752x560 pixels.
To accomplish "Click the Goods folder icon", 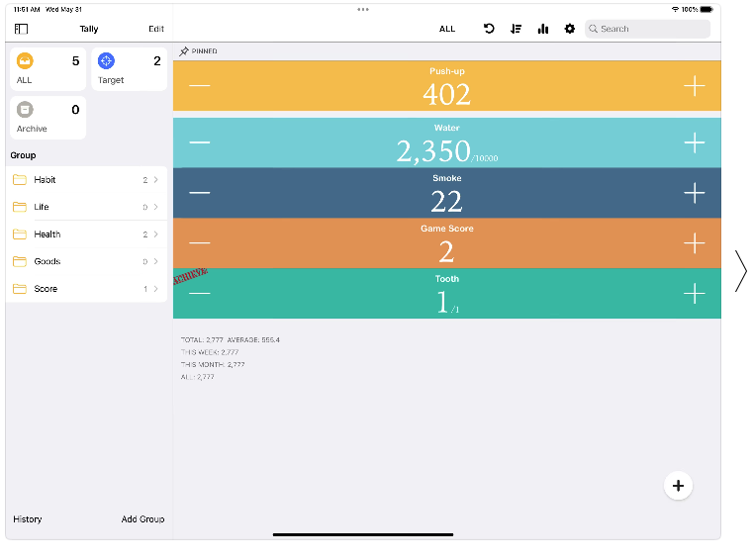I will [x=20, y=262].
